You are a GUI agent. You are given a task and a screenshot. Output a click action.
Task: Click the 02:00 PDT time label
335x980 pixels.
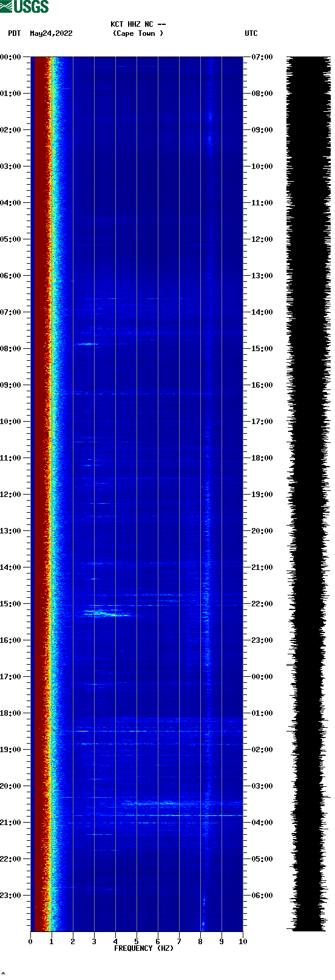coord(11,130)
